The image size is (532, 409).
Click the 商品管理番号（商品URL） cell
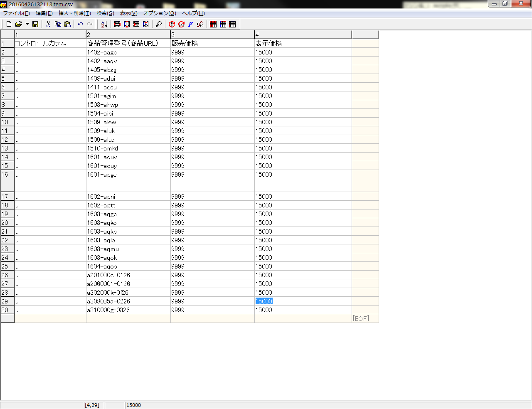[x=128, y=43]
